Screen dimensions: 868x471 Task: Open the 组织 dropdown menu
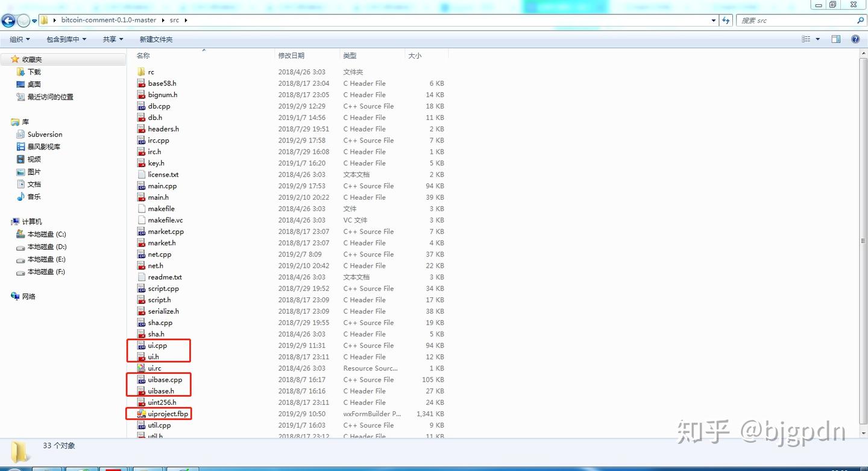click(19, 39)
